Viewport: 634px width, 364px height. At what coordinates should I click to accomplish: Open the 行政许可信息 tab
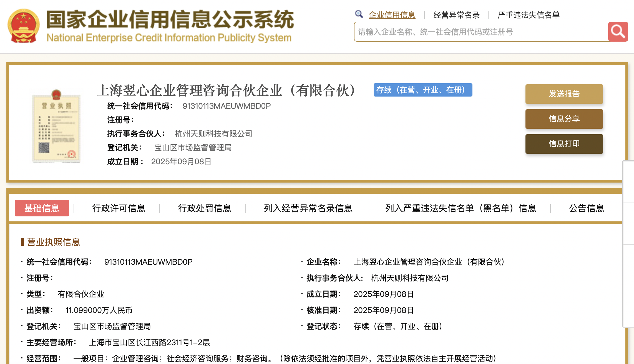[x=119, y=208]
